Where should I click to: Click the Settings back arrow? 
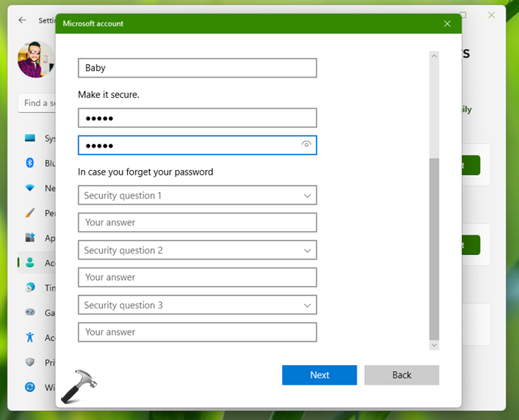pos(23,20)
